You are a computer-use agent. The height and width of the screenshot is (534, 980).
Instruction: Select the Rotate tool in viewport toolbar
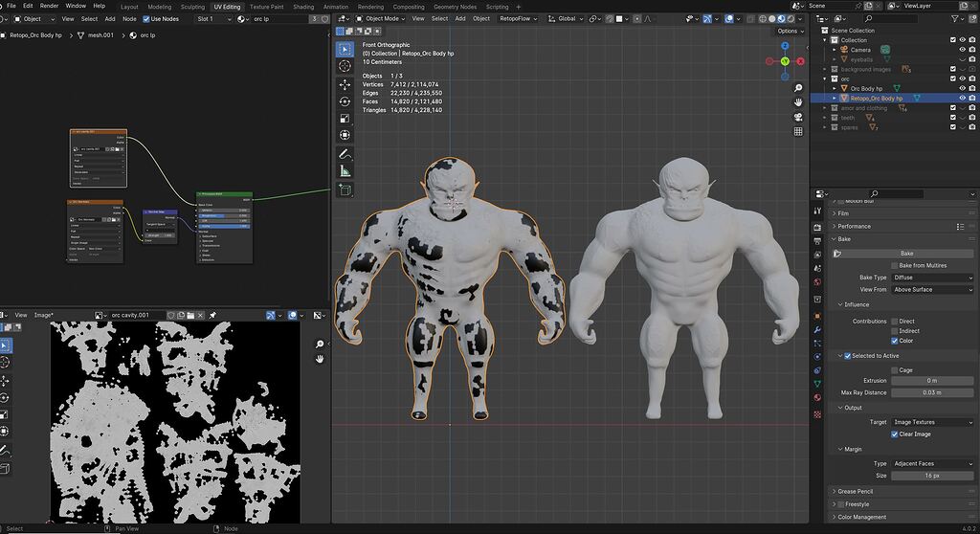pos(345,101)
